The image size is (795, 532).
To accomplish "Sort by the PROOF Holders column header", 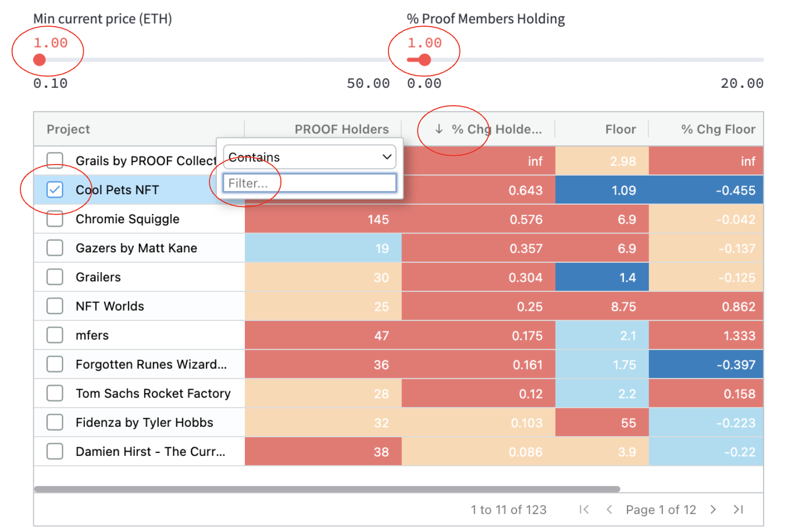I will click(341, 129).
